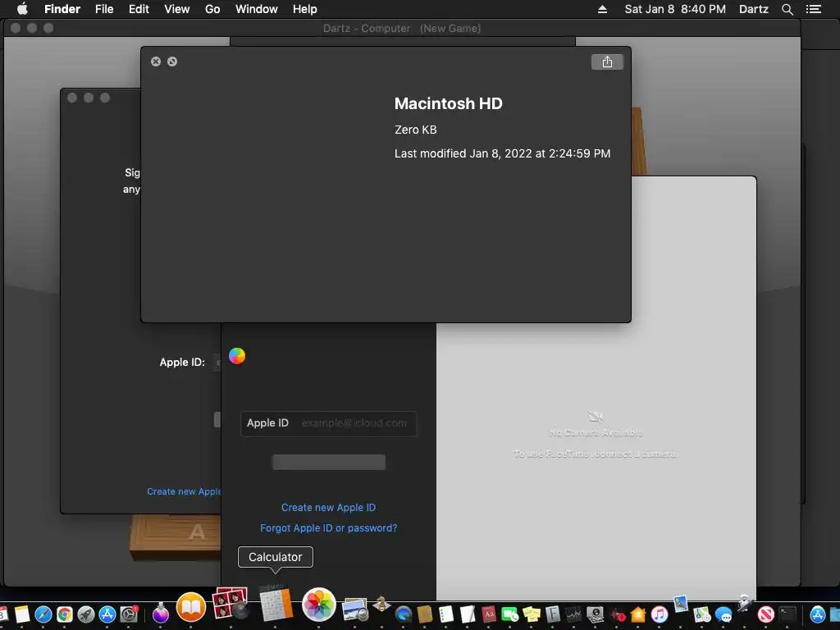Open Notification Center list icon
This screenshot has width=840, height=630.
click(x=813, y=9)
